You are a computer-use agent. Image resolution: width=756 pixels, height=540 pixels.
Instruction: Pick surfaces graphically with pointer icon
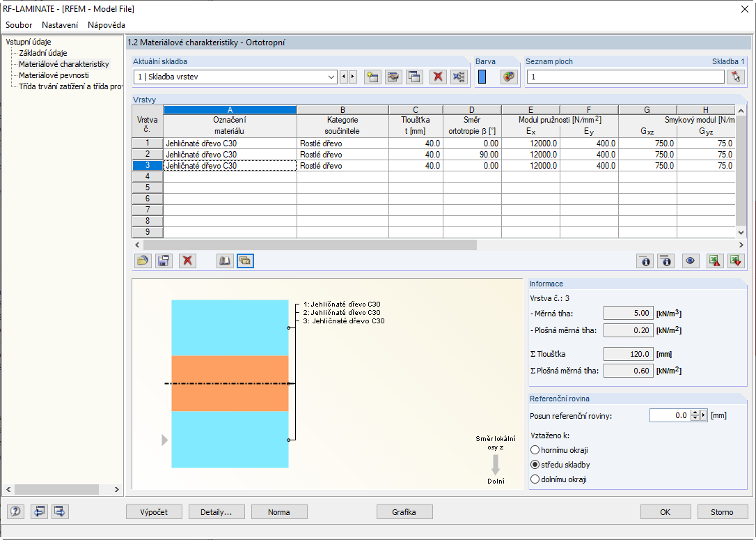coord(736,77)
